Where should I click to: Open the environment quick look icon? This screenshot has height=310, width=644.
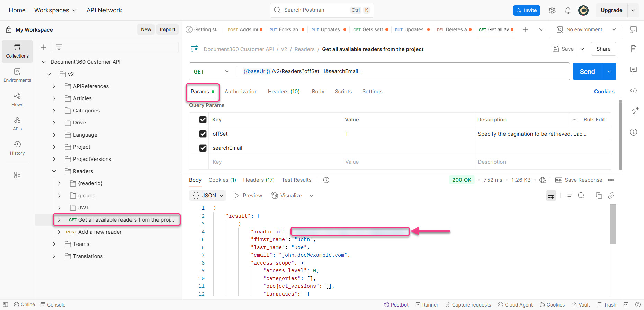point(634,29)
